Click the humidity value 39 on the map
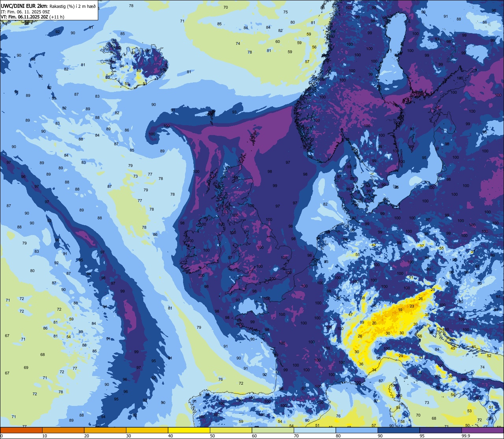 (x=415, y=324)
